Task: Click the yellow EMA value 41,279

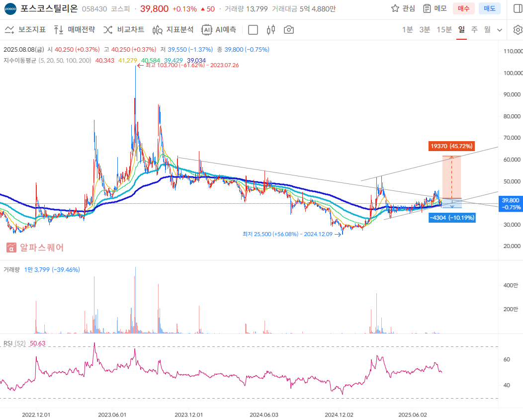Action: tap(128, 60)
